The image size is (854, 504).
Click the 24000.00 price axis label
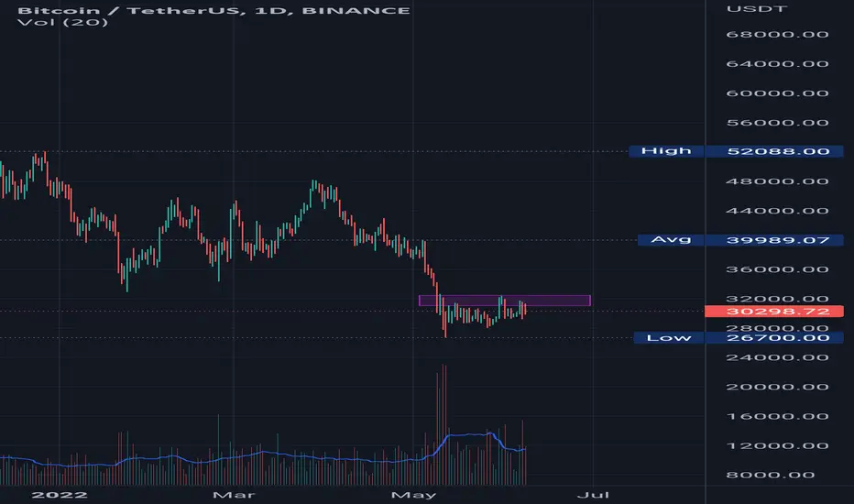tap(777, 357)
